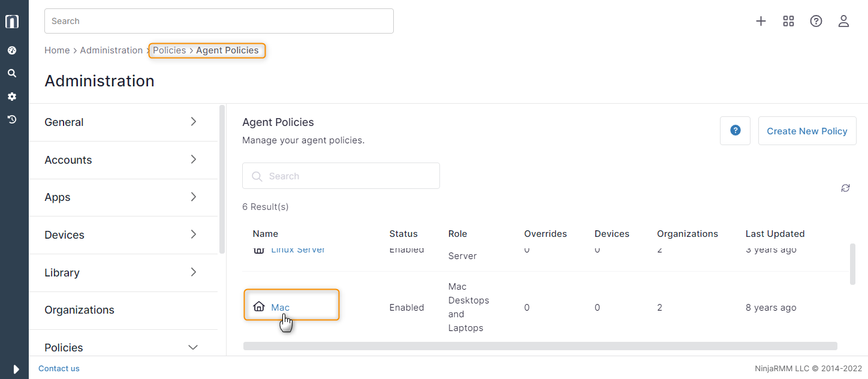Open the NinjaRMM home dashboard icon
868x379 pixels.
click(12, 21)
